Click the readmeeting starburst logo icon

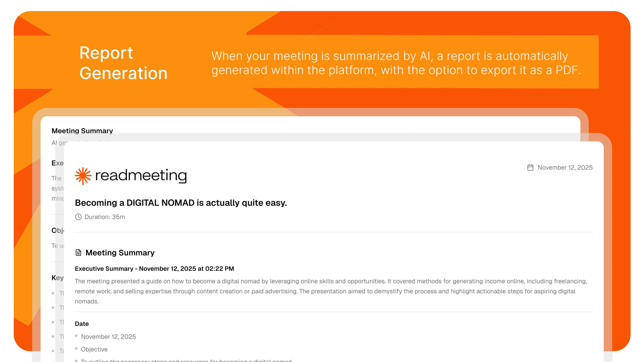click(x=83, y=176)
